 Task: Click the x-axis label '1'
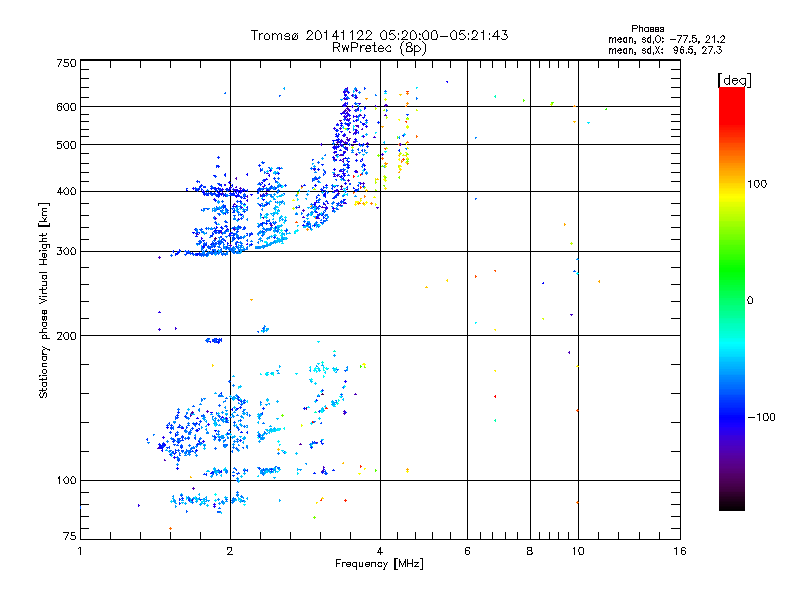click(x=80, y=551)
